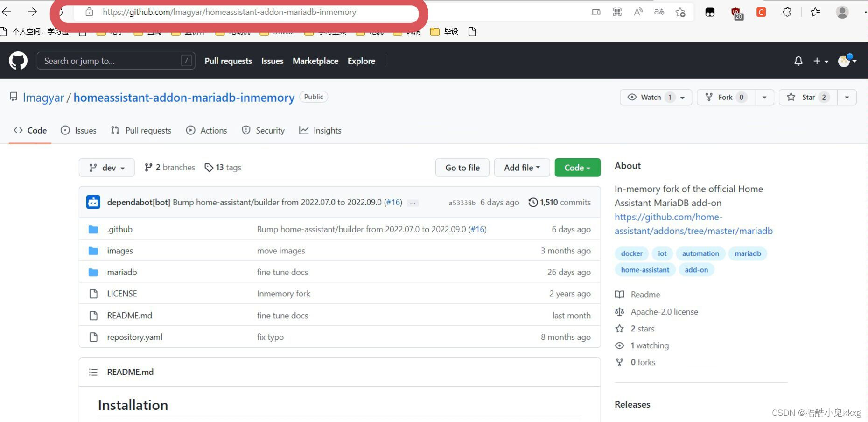This screenshot has width=868, height=422.
Task: Click the iot topic tag
Action: pyautogui.click(x=662, y=253)
